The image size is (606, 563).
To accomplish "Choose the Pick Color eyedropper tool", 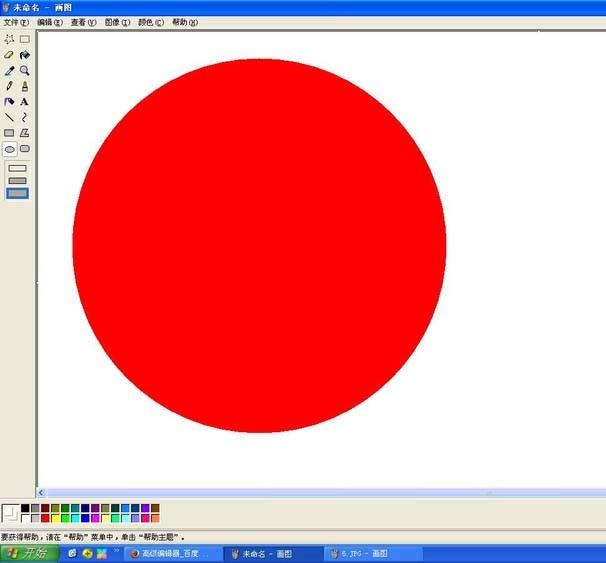I will (x=9, y=71).
